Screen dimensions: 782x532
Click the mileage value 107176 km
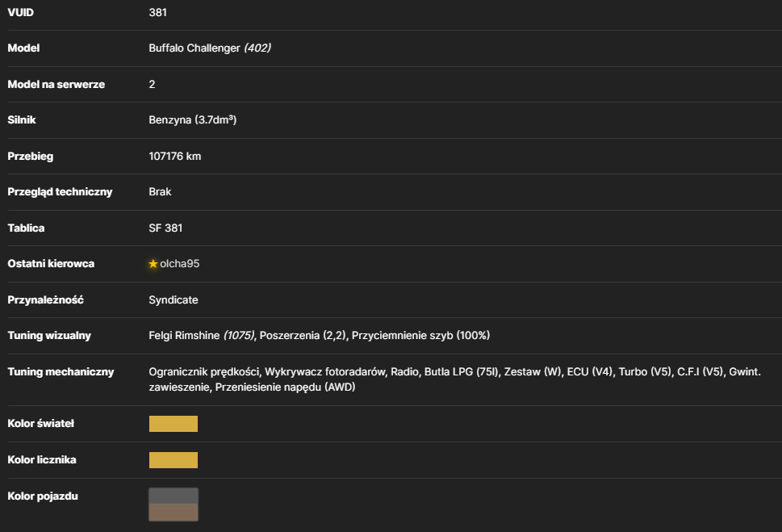click(174, 156)
